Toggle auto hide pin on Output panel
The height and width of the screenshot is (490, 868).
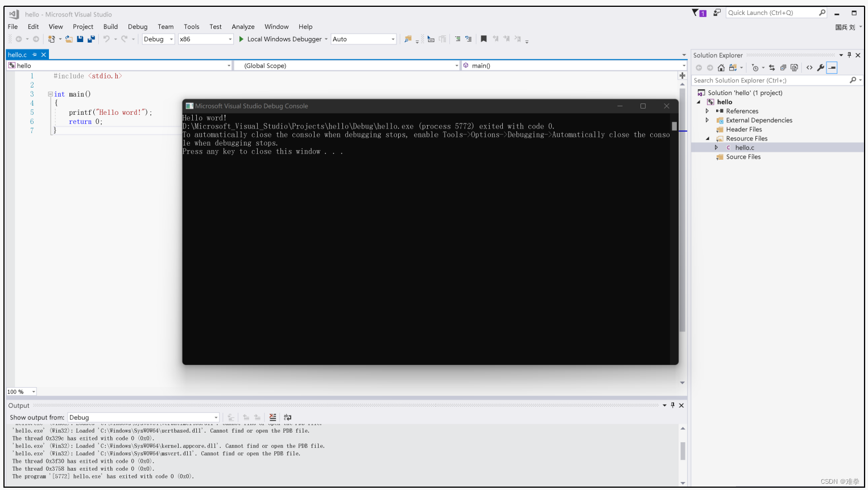(672, 405)
